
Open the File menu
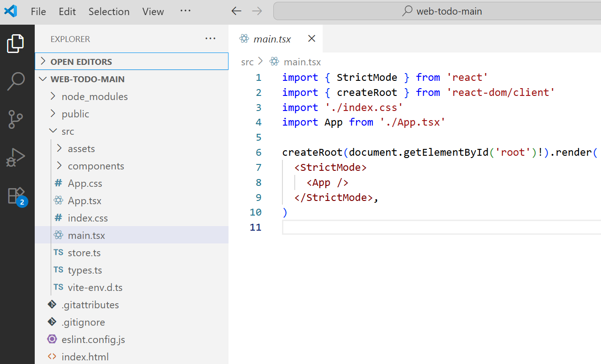pyautogui.click(x=38, y=11)
